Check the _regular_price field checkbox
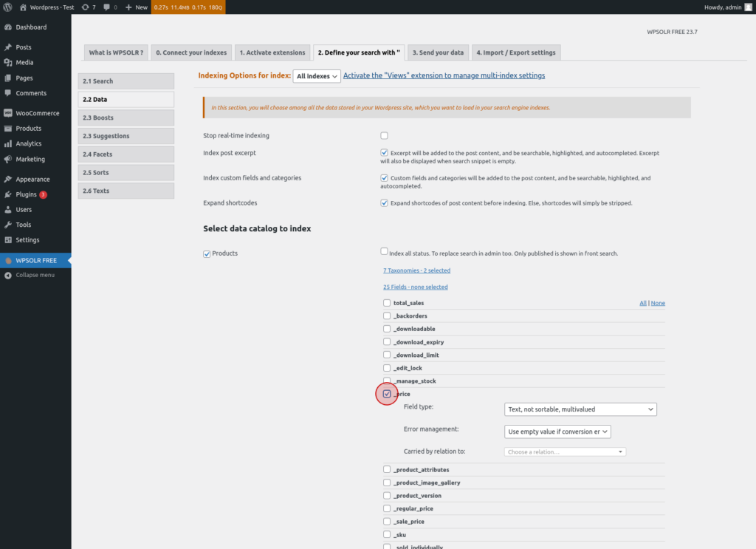756x549 pixels. [387, 508]
